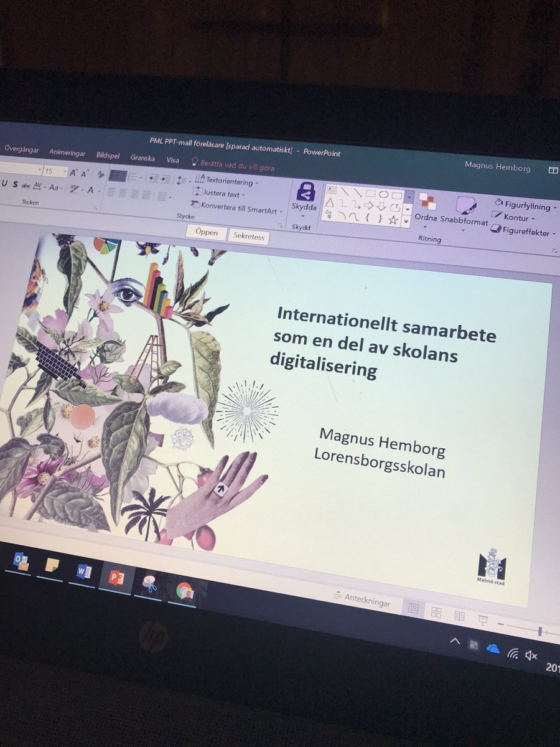Click the Sekretess button
560x747 pixels.
pos(249,237)
